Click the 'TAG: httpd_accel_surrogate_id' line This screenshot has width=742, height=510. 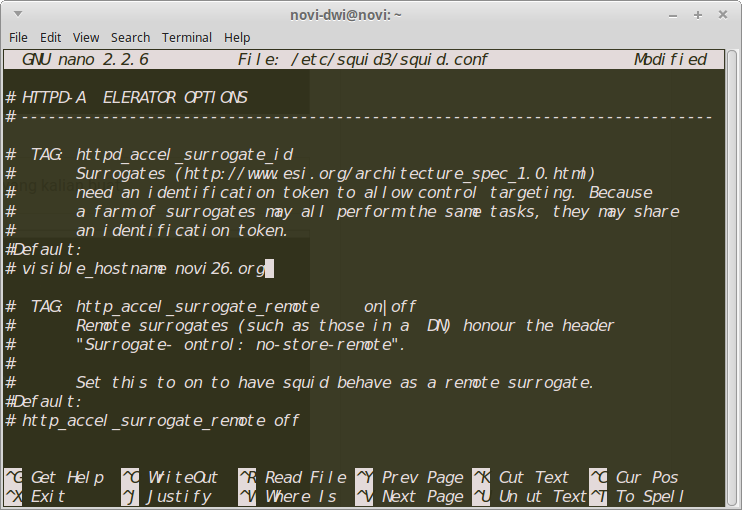[150, 155]
